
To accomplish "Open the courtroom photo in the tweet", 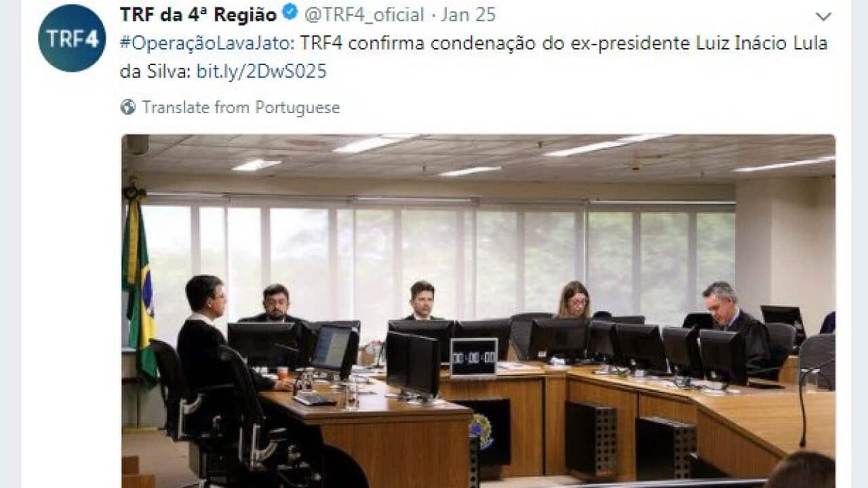I will 478,310.
